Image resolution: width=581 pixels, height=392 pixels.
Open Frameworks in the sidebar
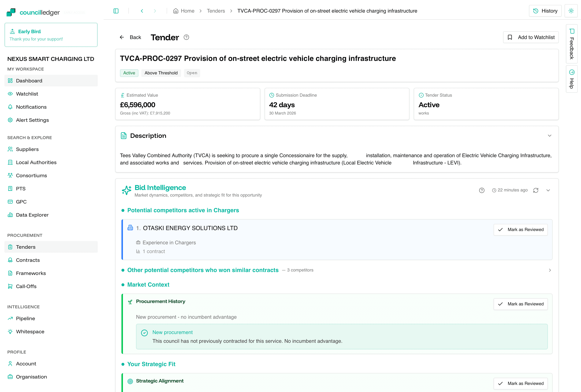51,273
